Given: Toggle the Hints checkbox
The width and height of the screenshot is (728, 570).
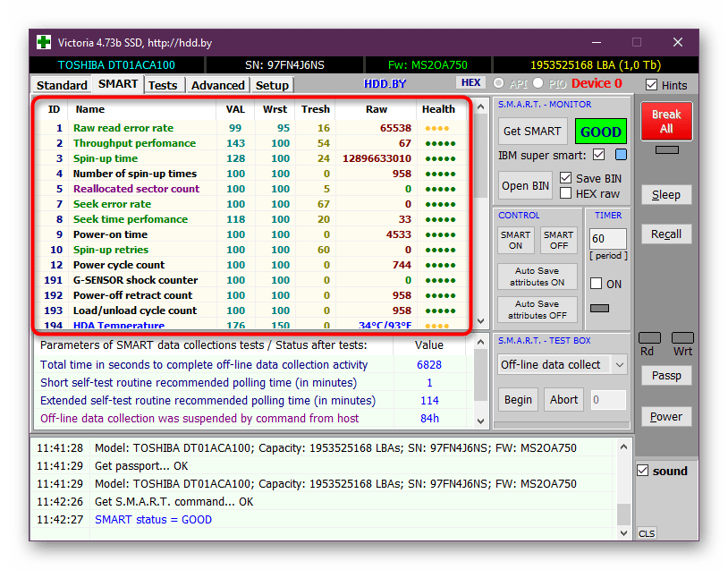Looking at the screenshot, I should [651, 85].
